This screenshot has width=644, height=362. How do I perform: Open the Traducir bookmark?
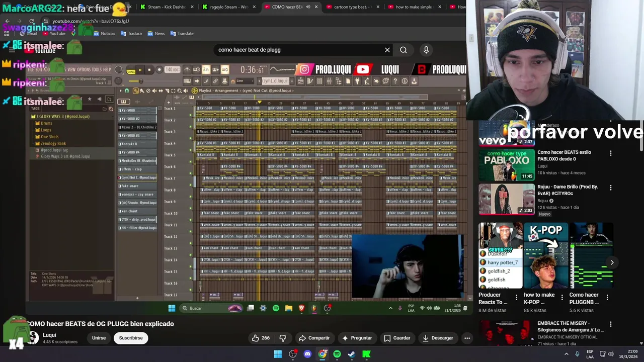coord(131,33)
